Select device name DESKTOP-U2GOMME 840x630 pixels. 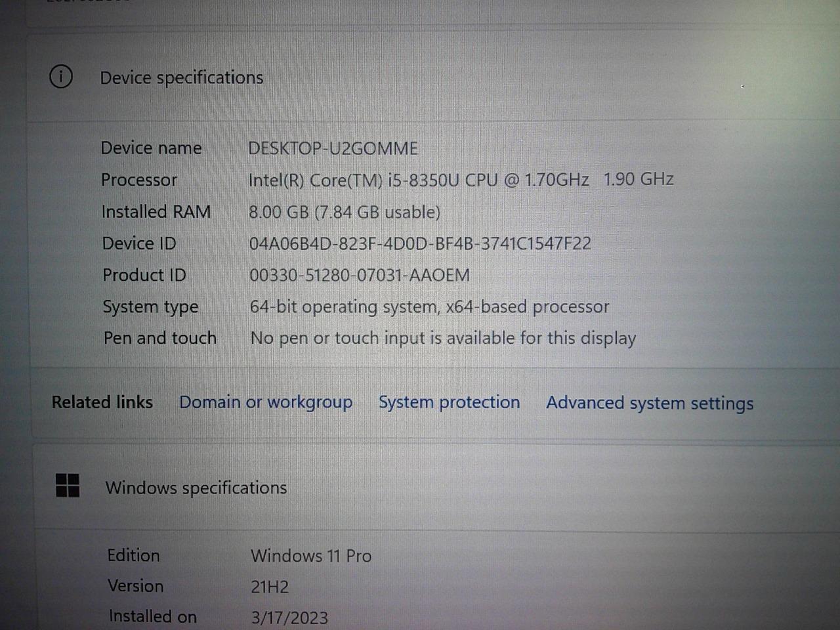333,148
